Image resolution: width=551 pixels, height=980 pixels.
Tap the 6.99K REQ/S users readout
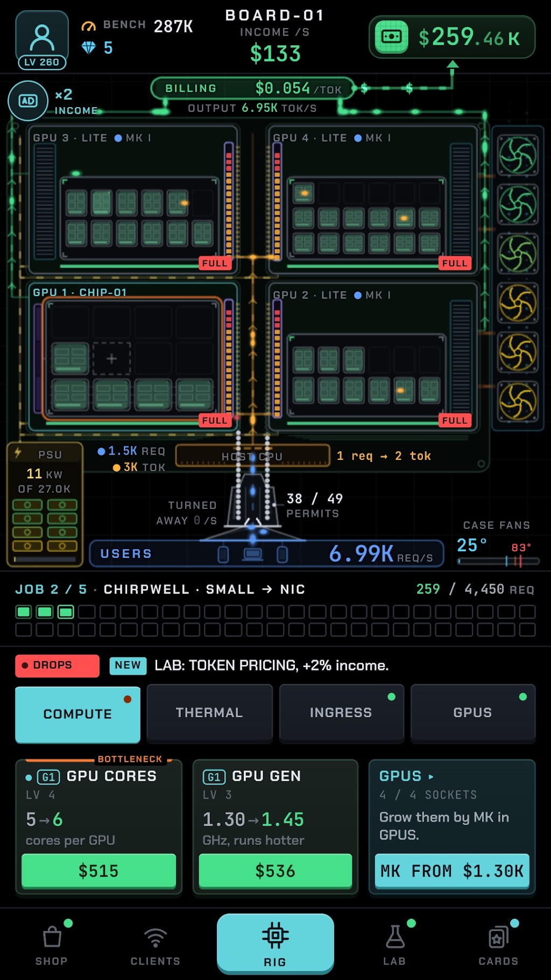tap(381, 554)
